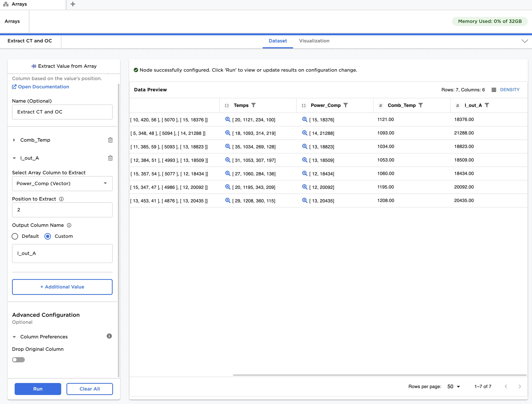Open filter for Power_Comp column
The width and height of the screenshot is (532, 404).
tap(346, 105)
